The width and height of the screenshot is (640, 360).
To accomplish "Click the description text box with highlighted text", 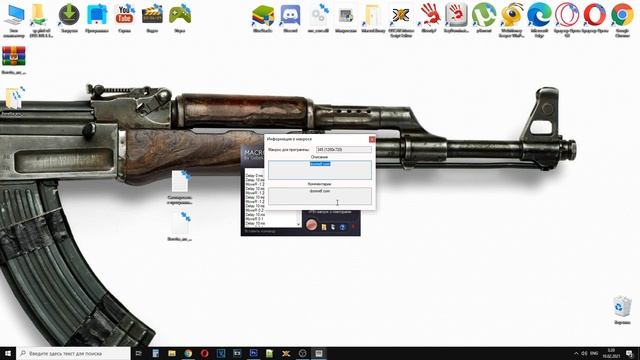I will 320,170.
